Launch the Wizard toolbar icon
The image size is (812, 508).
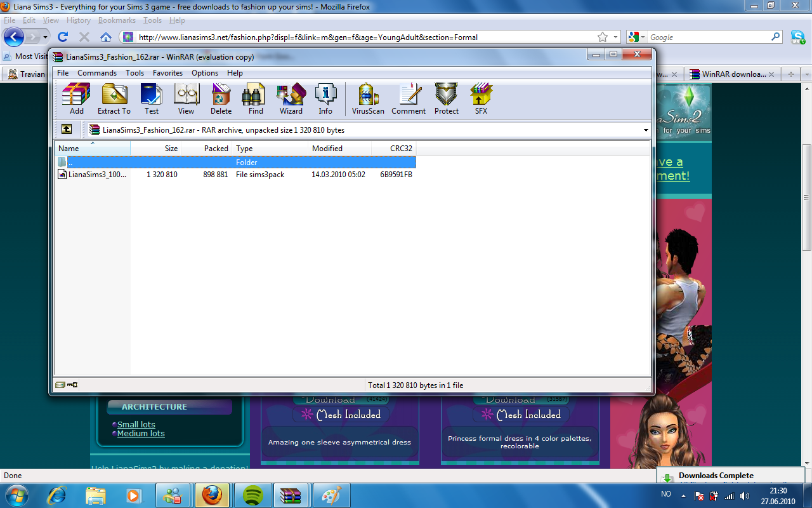(291, 99)
